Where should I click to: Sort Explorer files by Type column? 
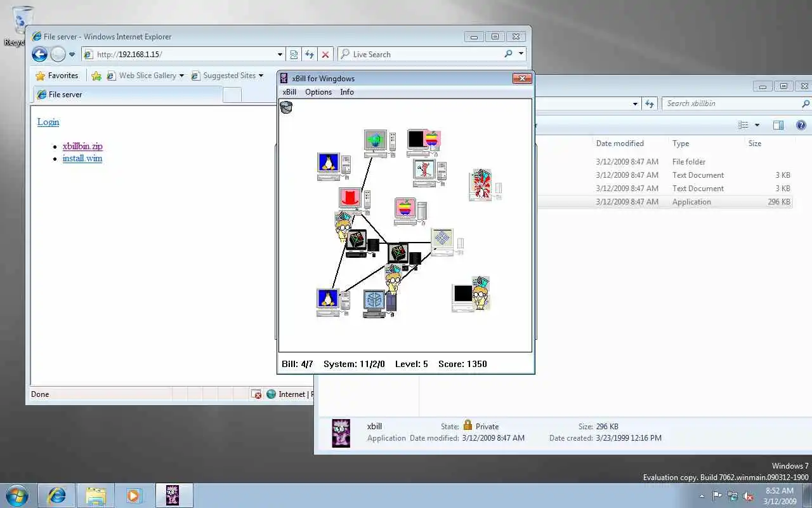(x=681, y=144)
